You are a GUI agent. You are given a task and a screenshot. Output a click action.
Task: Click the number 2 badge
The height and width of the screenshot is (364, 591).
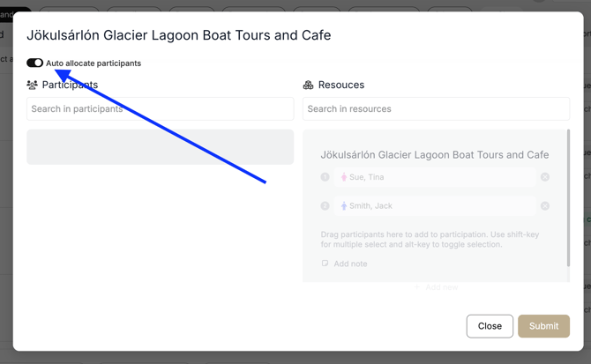(325, 206)
